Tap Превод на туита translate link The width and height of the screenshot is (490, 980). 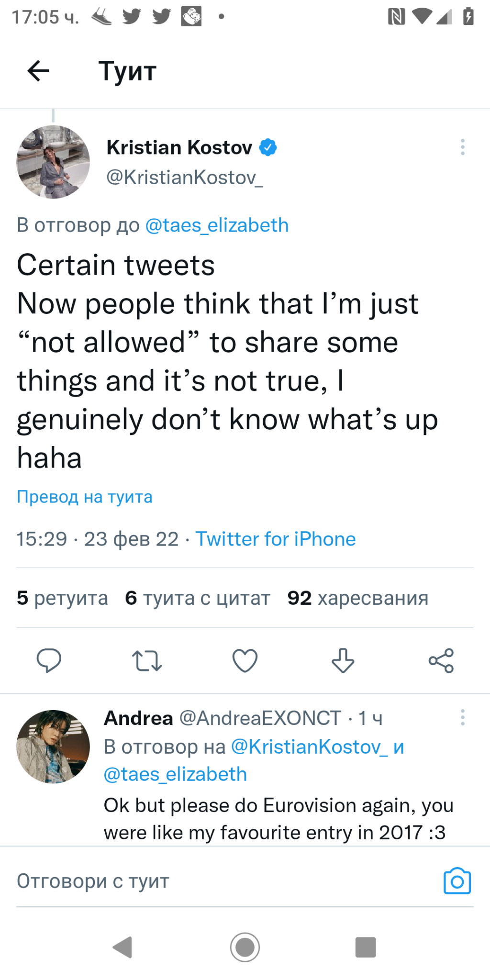(85, 497)
